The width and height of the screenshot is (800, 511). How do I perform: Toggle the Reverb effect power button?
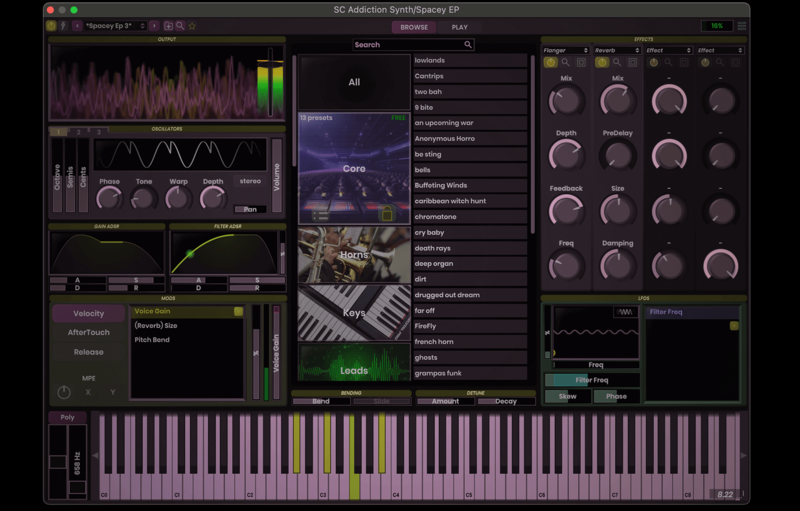click(x=602, y=62)
